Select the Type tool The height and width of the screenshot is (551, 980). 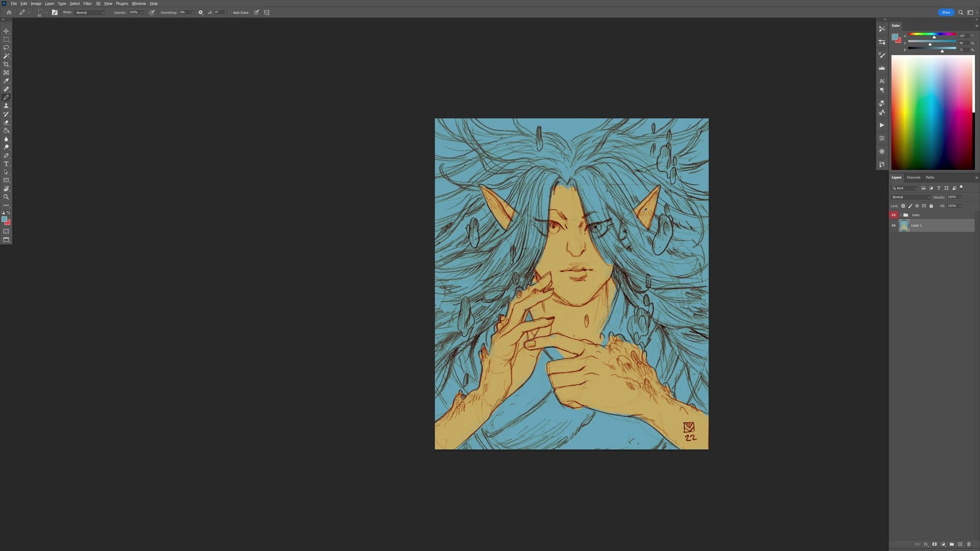tap(6, 164)
